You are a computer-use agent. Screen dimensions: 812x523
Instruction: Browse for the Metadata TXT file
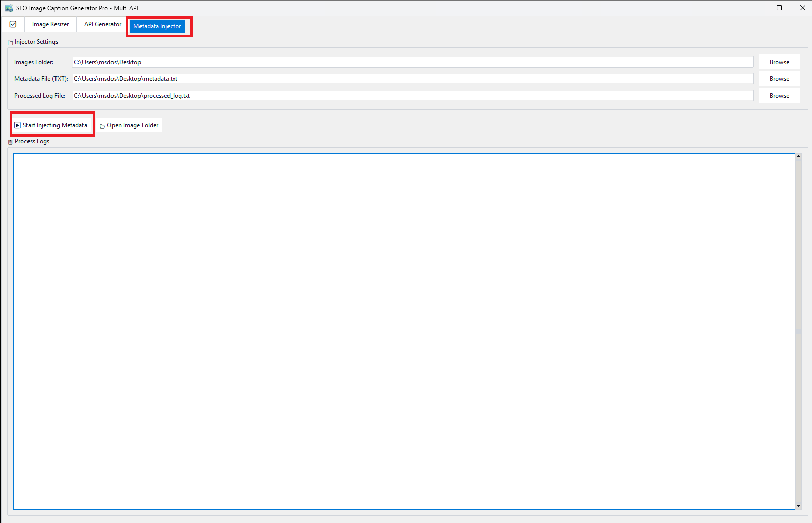click(x=779, y=79)
